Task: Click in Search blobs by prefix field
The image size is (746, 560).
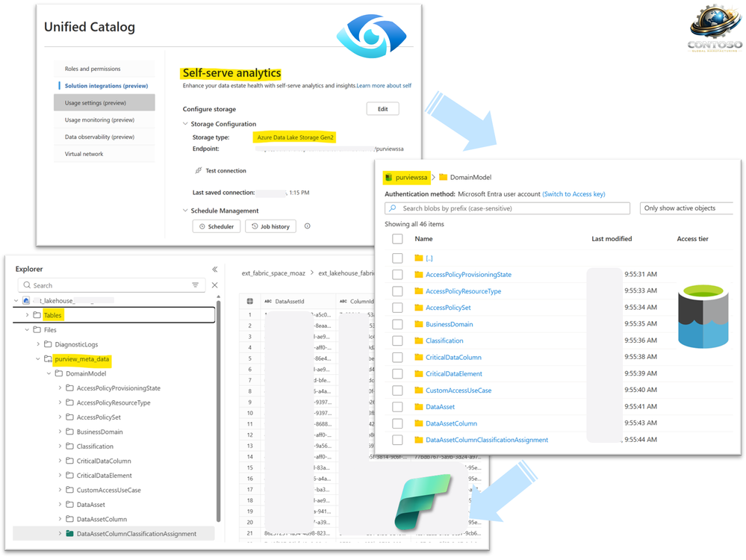Action: click(507, 208)
